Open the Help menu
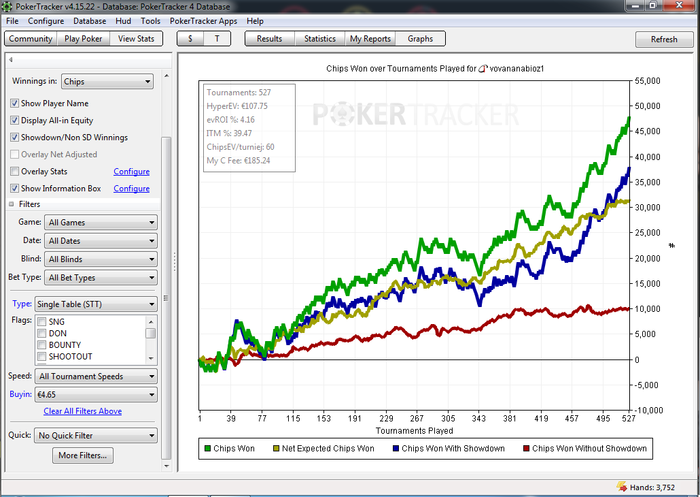Viewport: 700px width, 497px height. 255,21
